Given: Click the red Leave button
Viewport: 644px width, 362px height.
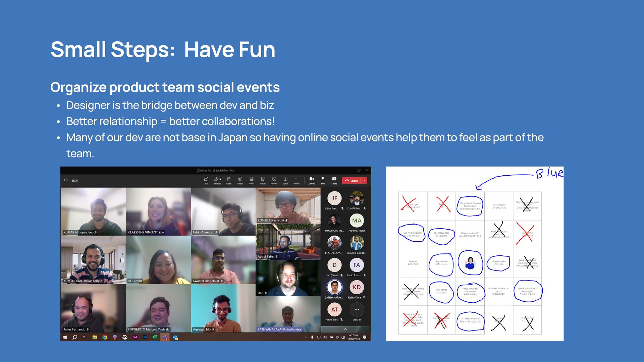Looking at the screenshot, I should pos(351,181).
